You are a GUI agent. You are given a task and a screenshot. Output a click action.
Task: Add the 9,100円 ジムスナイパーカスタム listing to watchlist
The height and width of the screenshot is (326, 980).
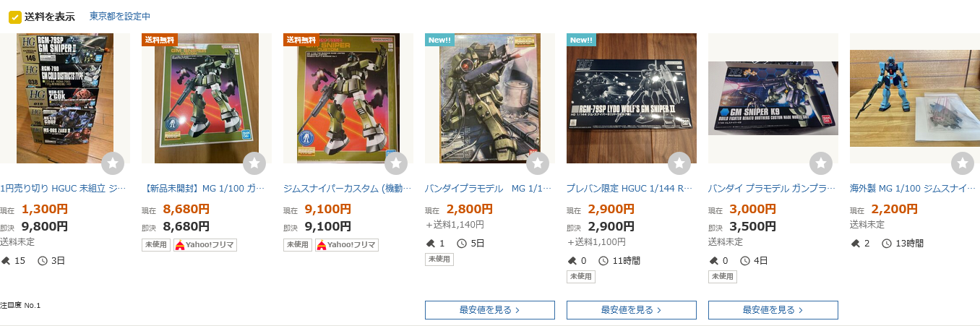(x=396, y=163)
